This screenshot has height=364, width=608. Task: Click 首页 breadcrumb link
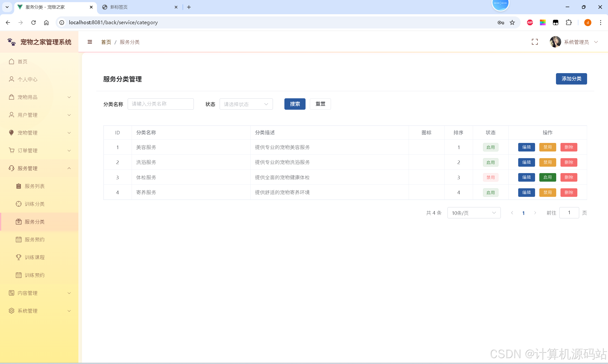(x=106, y=42)
